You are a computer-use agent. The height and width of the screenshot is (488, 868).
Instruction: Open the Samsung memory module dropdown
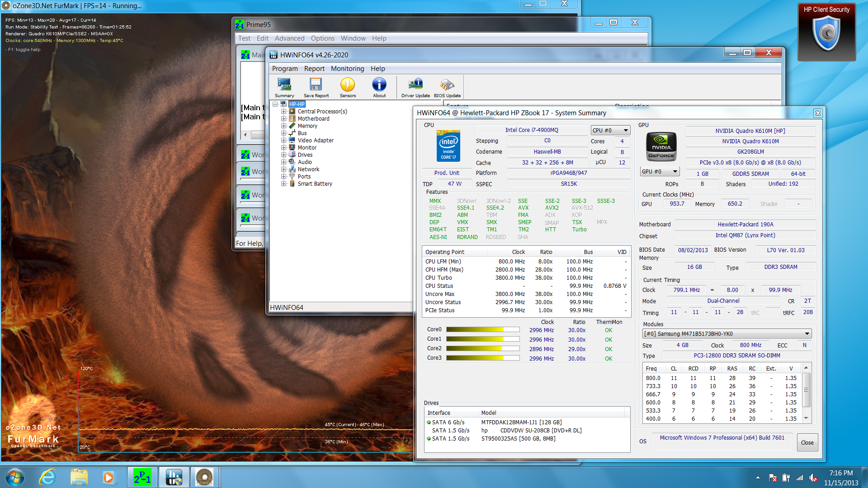click(727, 333)
